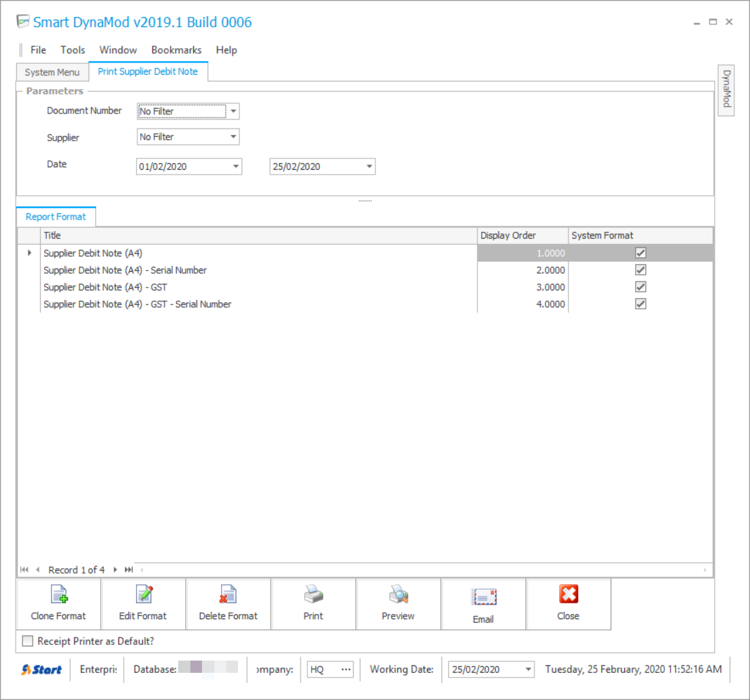Click the Enterprise status bar entry
Image resolution: width=750 pixels, height=700 pixels.
(98, 669)
